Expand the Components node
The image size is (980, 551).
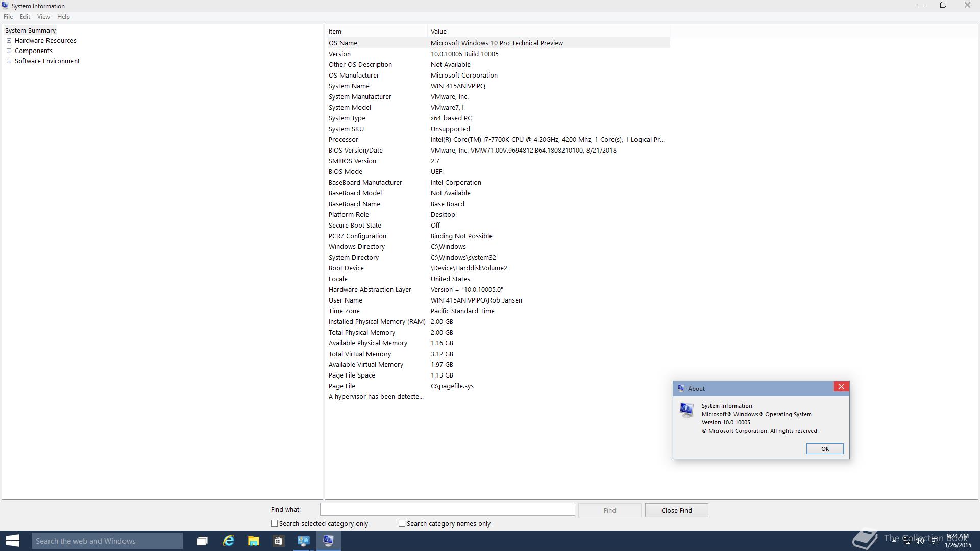coord(9,51)
